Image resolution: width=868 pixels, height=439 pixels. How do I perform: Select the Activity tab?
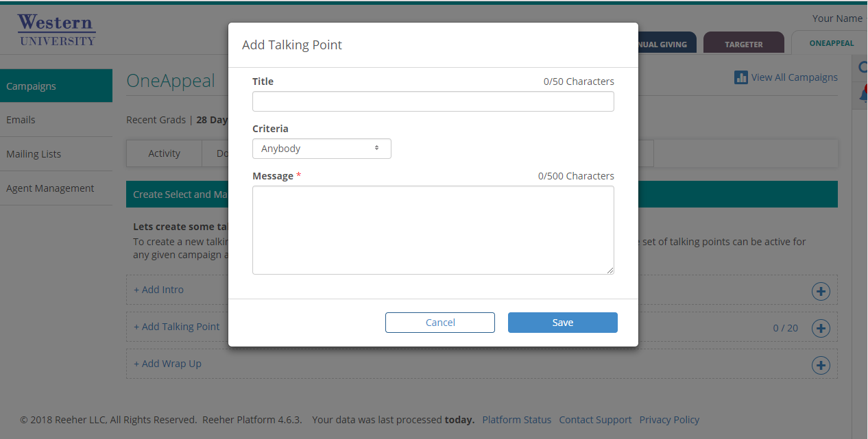pos(164,153)
